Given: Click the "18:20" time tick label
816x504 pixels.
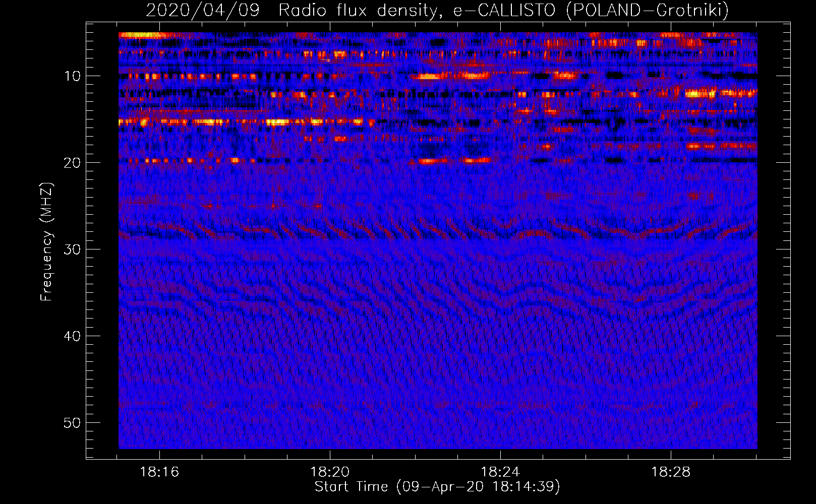Looking at the screenshot, I should click(330, 472).
